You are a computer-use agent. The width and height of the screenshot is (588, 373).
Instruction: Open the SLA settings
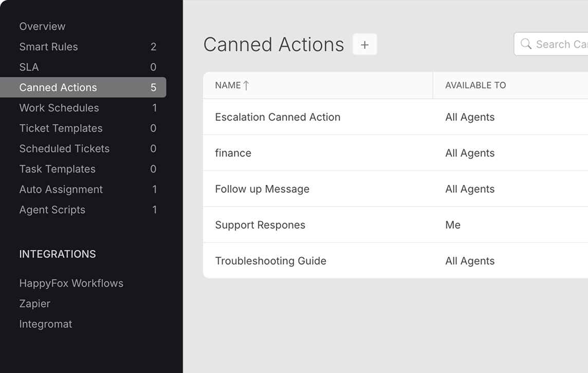pos(29,67)
